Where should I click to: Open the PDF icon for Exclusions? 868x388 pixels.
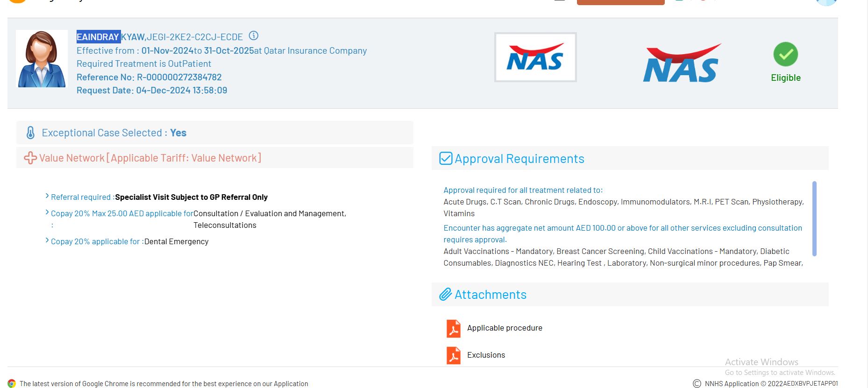pyautogui.click(x=453, y=355)
